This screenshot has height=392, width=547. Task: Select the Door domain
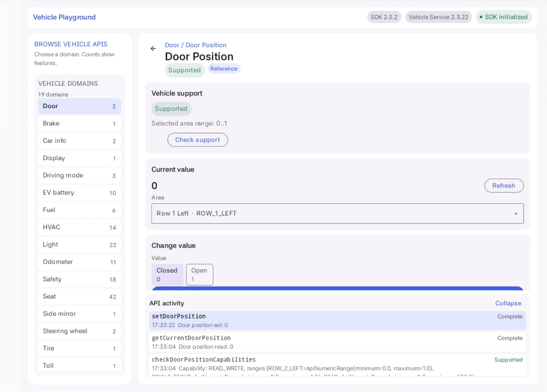tap(80, 106)
